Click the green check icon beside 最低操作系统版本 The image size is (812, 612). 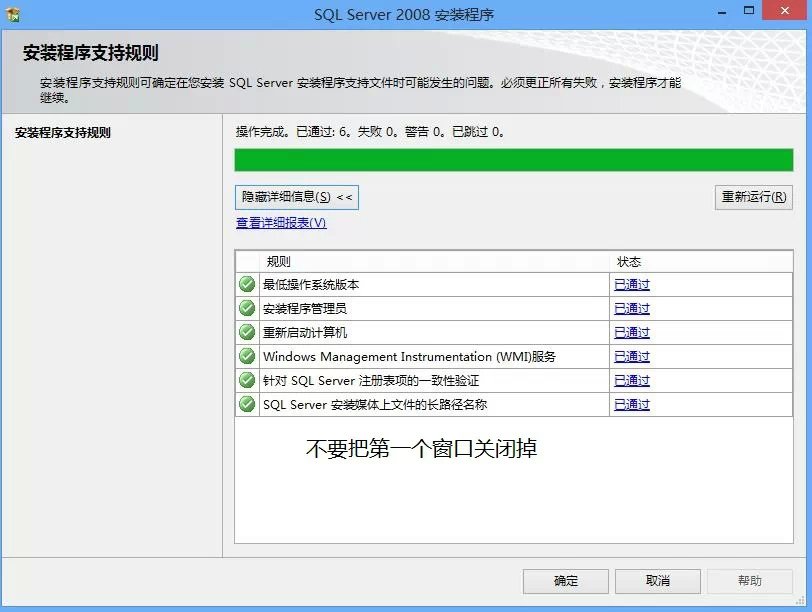(245, 284)
